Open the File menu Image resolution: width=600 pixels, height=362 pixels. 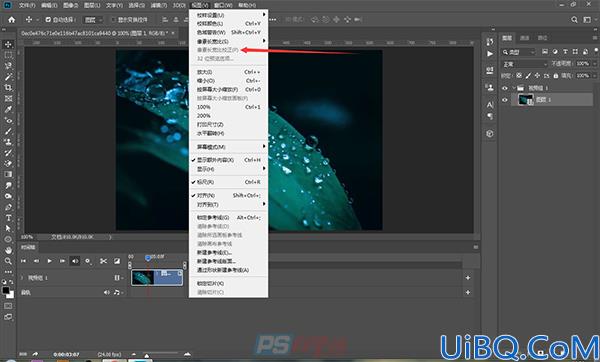point(27,5)
